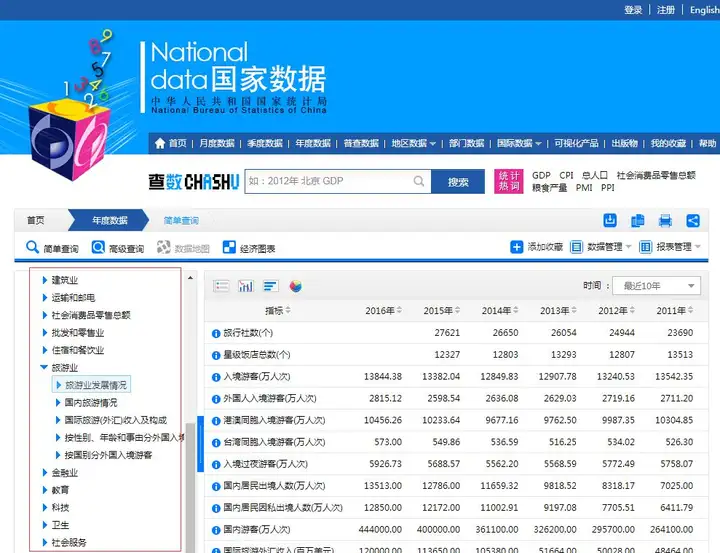Click the copy data icon
This screenshot has width=720, height=553.
click(x=638, y=220)
